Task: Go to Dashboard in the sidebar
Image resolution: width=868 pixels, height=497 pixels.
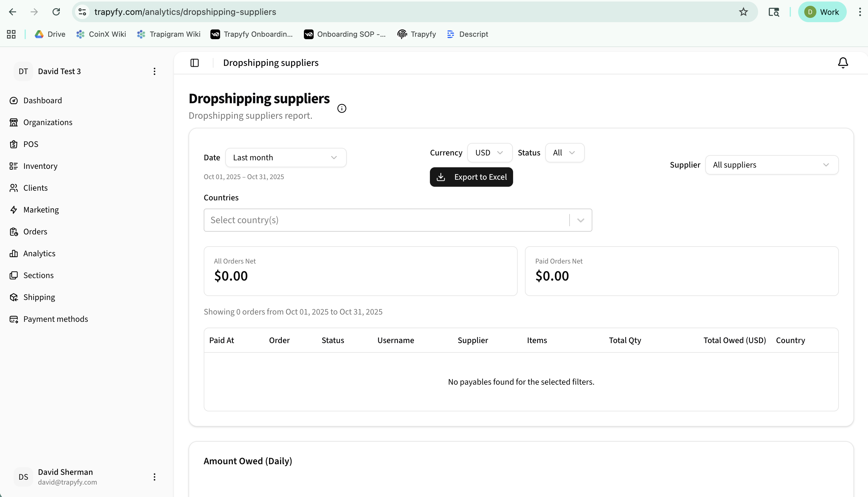Action: click(36, 100)
